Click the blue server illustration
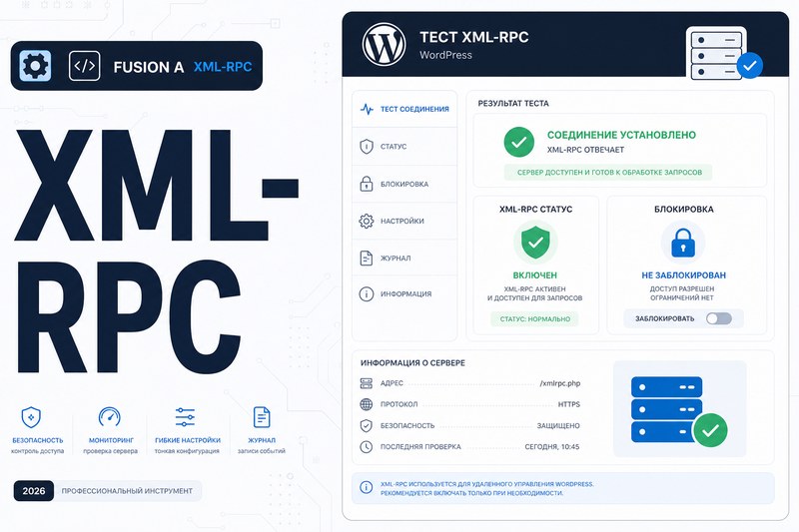799x532 pixels. coord(666,409)
